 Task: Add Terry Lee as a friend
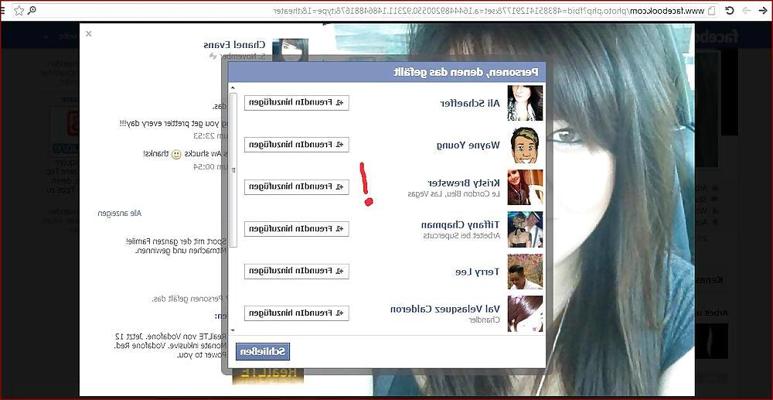coord(296,271)
